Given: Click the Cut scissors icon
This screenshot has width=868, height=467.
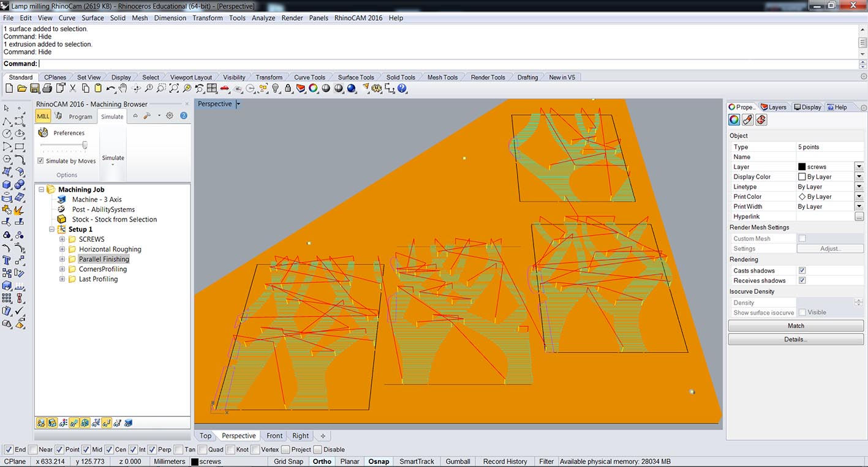Looking at the screenshot, I should click(x=73, y=89).
